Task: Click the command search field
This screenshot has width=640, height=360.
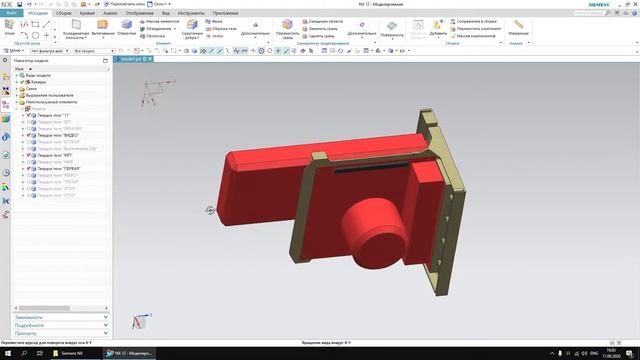Action: pos(588,13)
